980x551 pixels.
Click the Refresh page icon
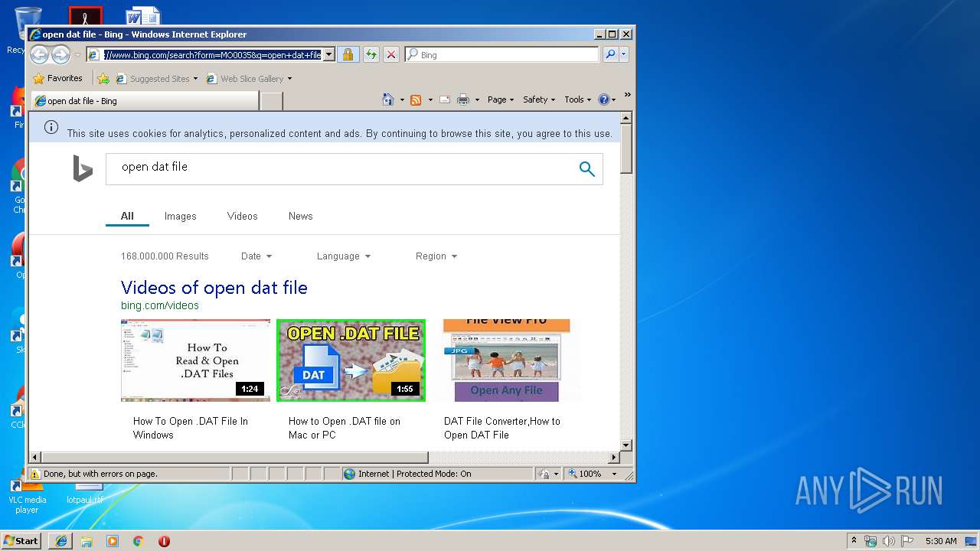pos(371,54)
